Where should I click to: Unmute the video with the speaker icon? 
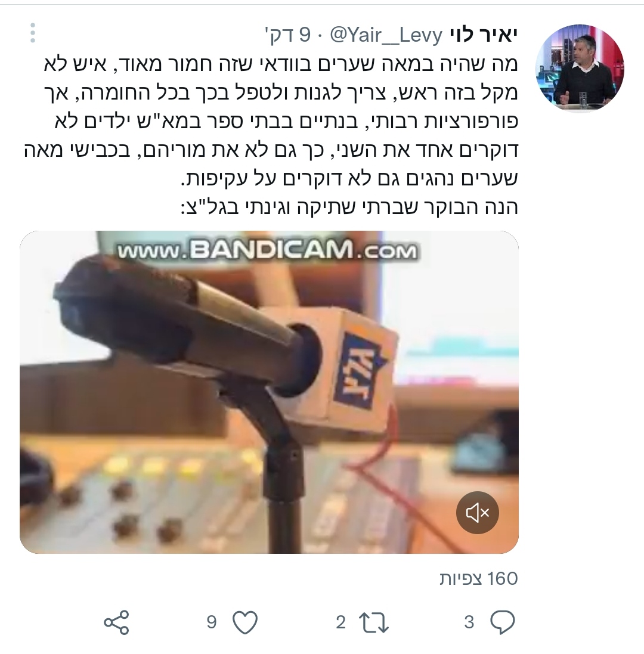tap(477, 512)
